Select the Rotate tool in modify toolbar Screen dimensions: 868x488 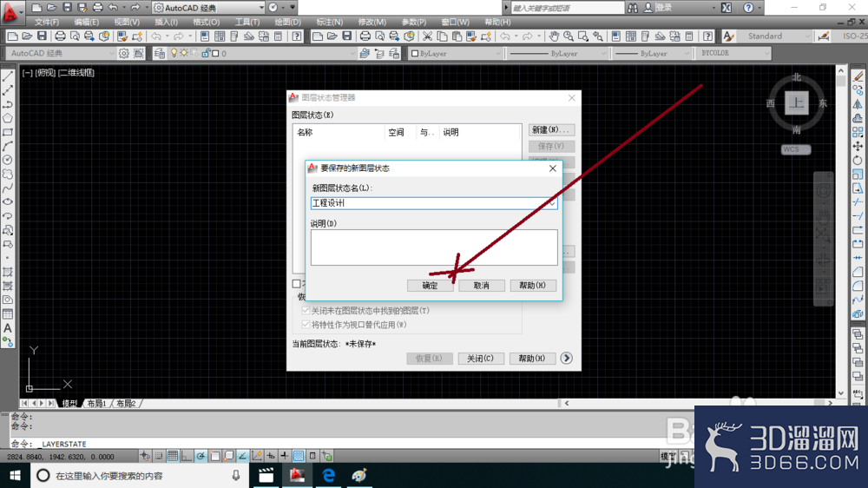coord(858,160)
